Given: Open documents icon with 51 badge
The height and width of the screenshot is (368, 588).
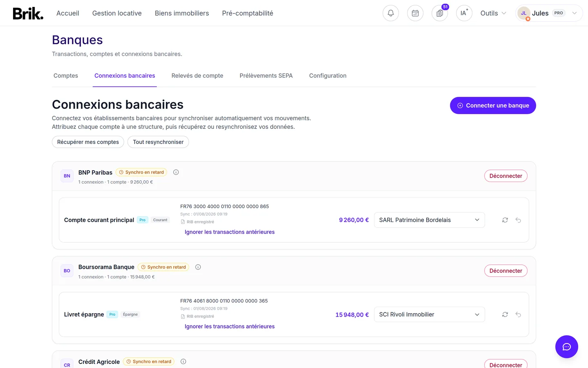Looking at the screenshot, I should point(440,13).
